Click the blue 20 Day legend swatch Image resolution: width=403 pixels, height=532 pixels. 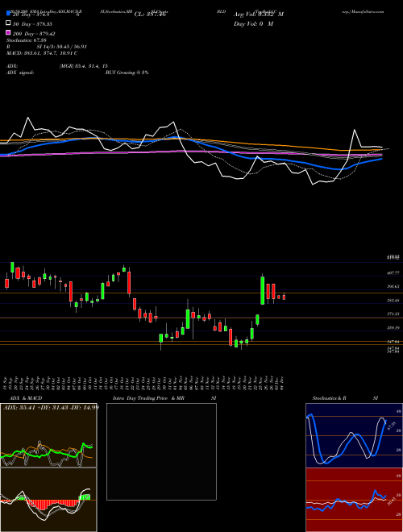pos(8,13)
